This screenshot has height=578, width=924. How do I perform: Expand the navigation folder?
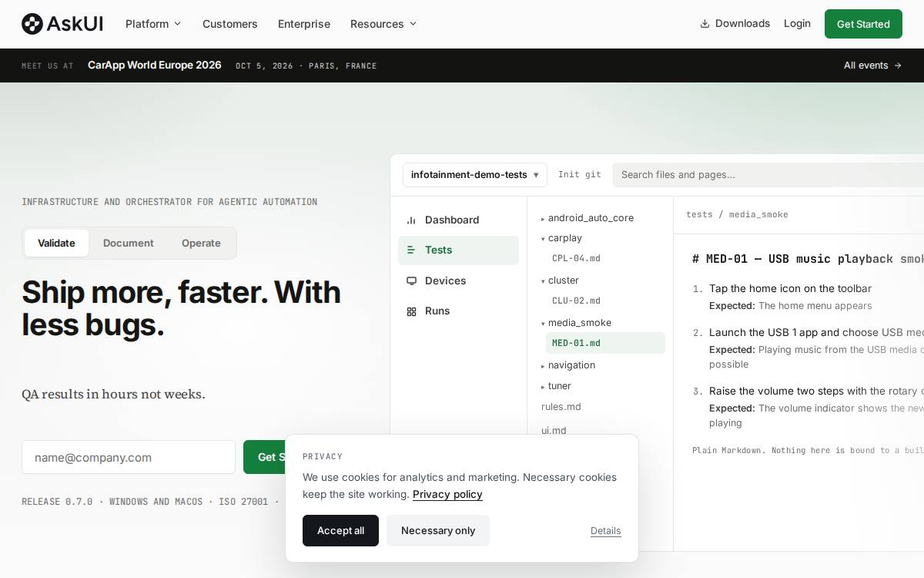(568, 365)
